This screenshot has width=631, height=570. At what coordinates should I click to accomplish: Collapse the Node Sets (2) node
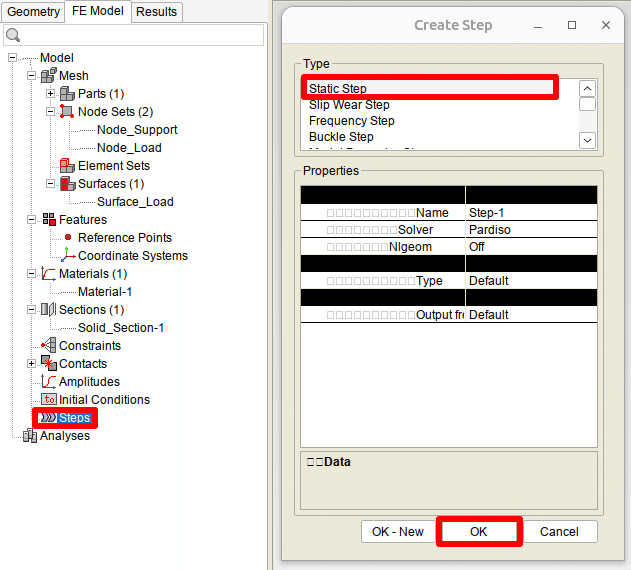[x=50, y=112]
